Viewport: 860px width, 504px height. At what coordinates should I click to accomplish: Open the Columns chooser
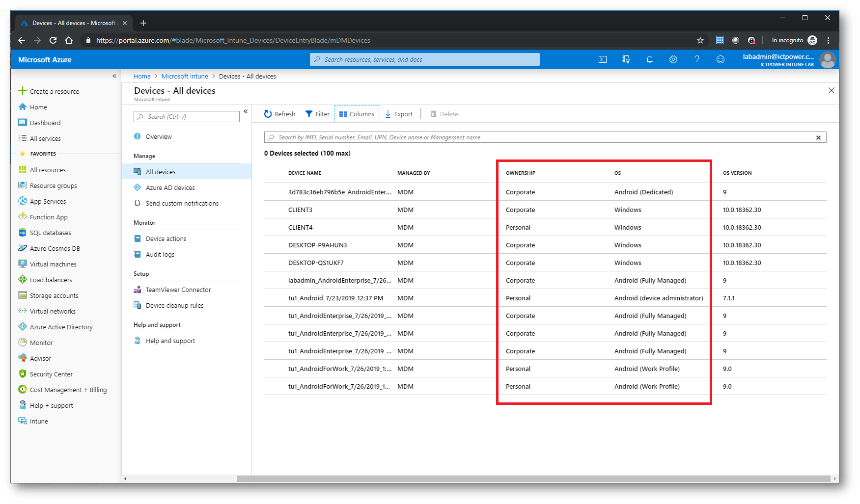(x=357, y=114)
